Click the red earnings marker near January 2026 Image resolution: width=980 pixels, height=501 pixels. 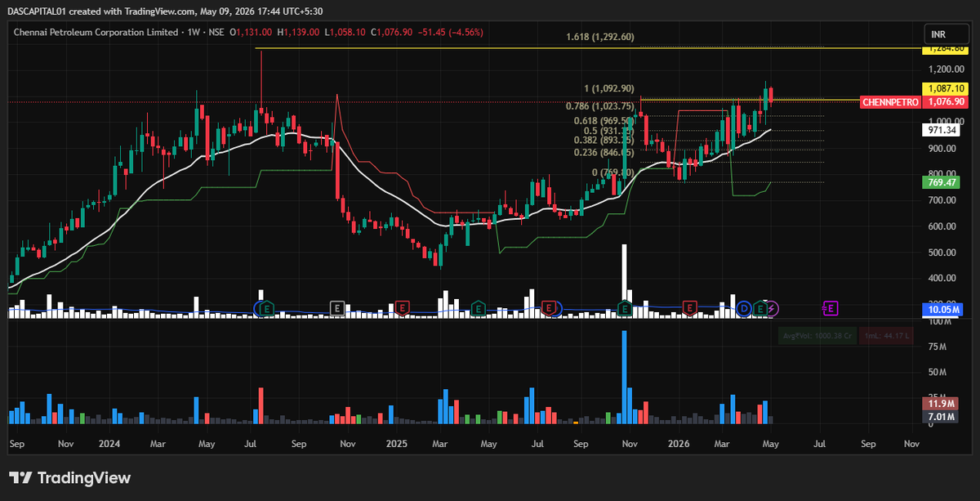point(690,308)
